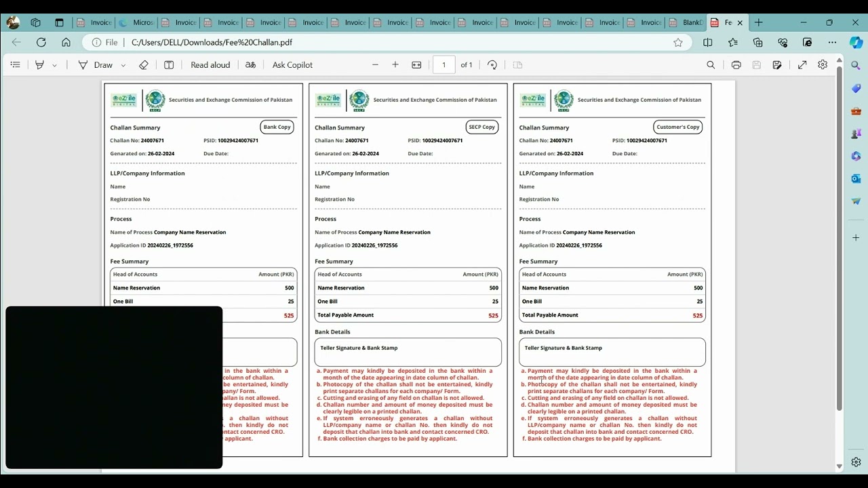Screen dimensions: 868x488
Task: Activate the Draw tool
Action: click(x=96, y=65)
